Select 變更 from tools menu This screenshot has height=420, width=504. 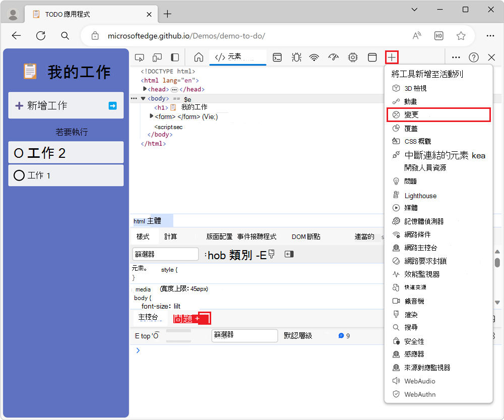pos(438,115)
